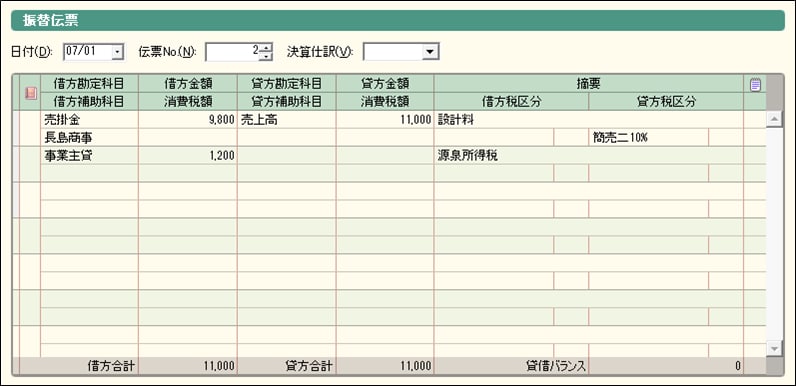The image size is (796, 386).
Task: Select the 11,000 credit amount in 売上高 row
Action: (385, 120)
